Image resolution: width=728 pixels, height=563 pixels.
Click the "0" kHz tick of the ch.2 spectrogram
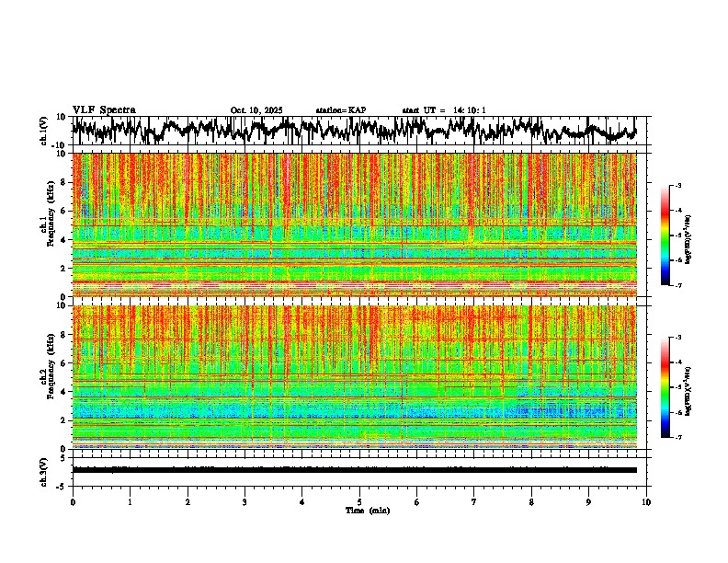click(64, 449)
